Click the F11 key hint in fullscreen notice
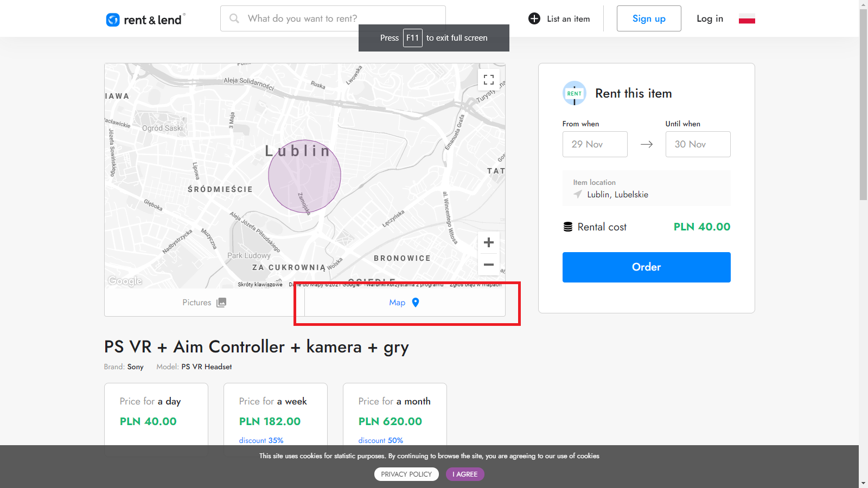 click(x=413, y=38)
